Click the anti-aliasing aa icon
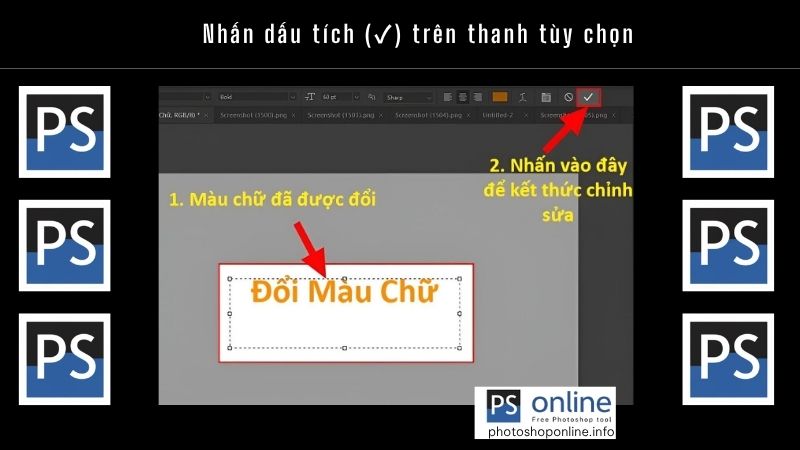The height and width of the screenshot is (450, 800). (x=372, y=97)
